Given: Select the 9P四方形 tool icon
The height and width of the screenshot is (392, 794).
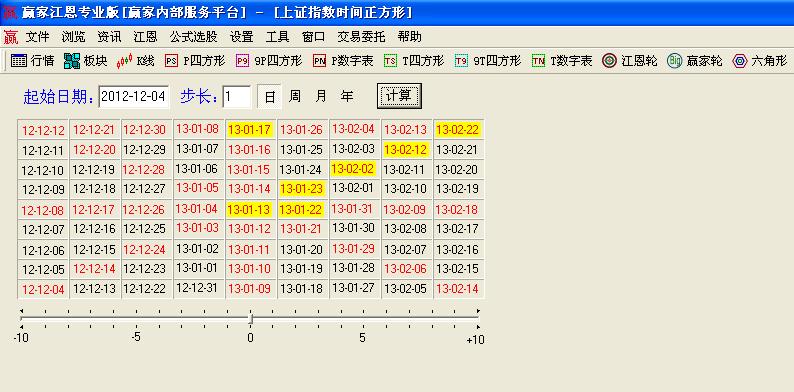Looking at the screenshot, I should (x=243, y=61).
